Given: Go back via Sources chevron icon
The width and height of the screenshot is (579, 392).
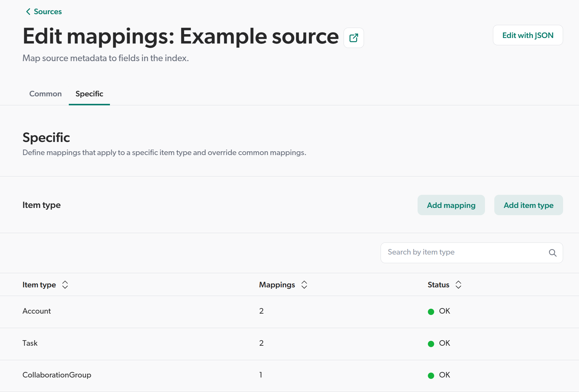Looking at the screenshot, I should coord(28,12).
